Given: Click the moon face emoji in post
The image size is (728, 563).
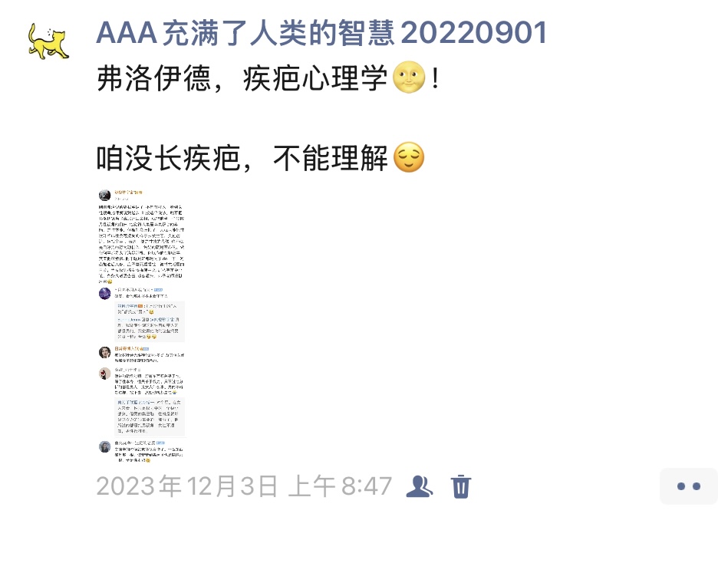Looking at the screenshot, I should click(409, 77).
